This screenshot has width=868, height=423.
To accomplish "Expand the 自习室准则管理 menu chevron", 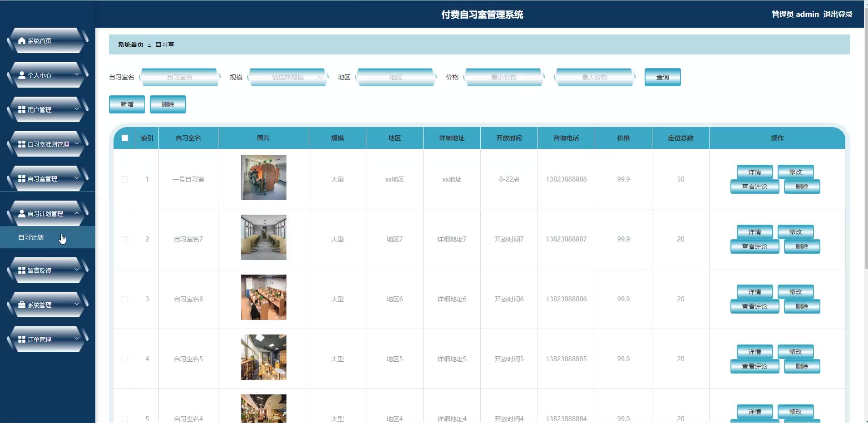I will (77, 143).
